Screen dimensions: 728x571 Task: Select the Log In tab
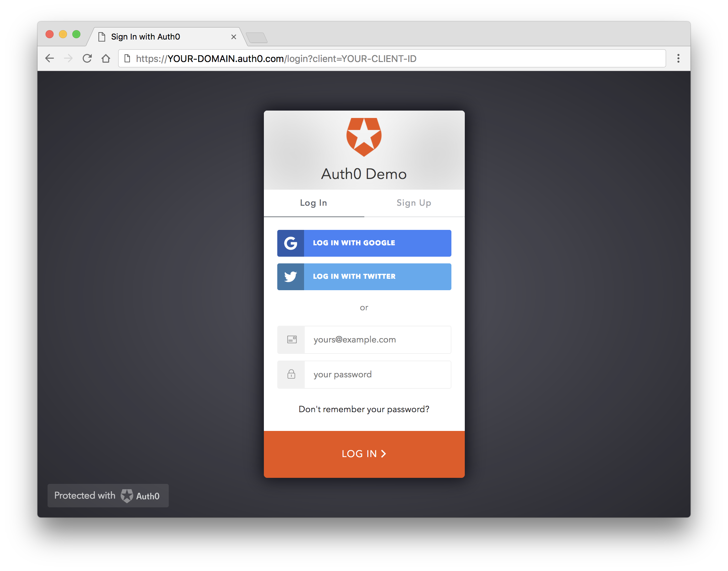[314, 203]
